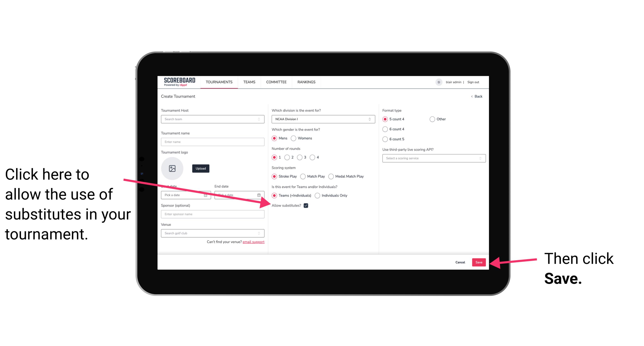
Task: Select the 6 count 4 format radio button
Action: pyautogui.click(x=385, y=129)
